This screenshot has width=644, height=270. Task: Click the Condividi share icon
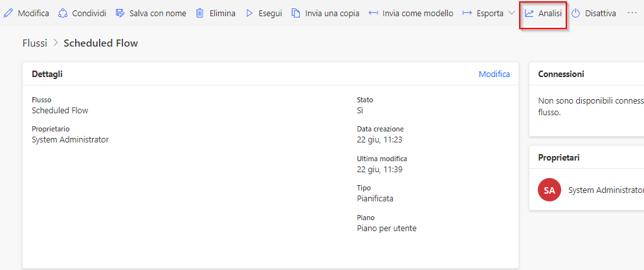click(x=62, y=14)
